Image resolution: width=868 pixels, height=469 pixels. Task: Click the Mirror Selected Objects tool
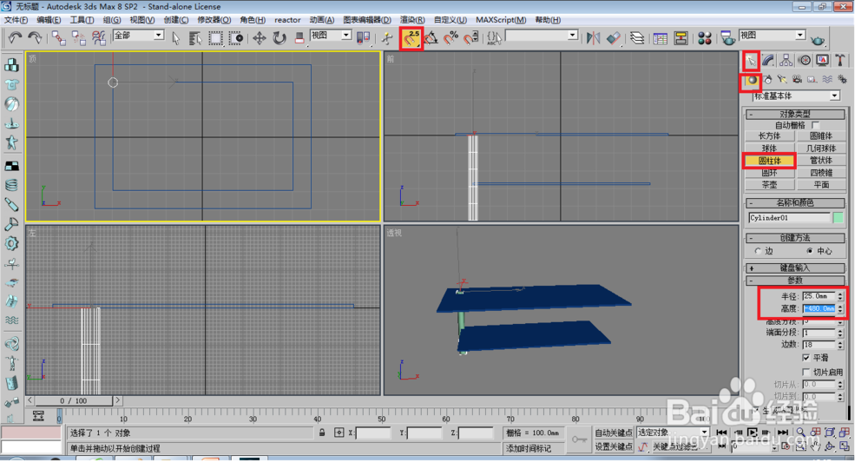(593, 37)
